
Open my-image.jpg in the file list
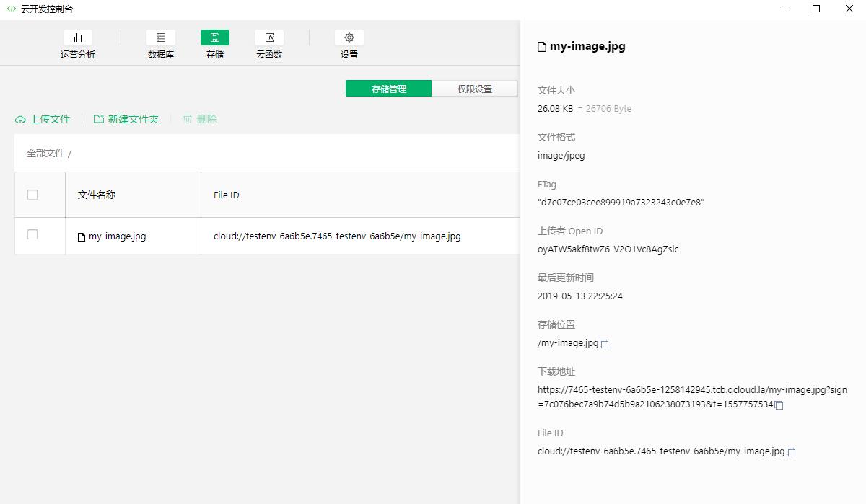coord(117,236)
